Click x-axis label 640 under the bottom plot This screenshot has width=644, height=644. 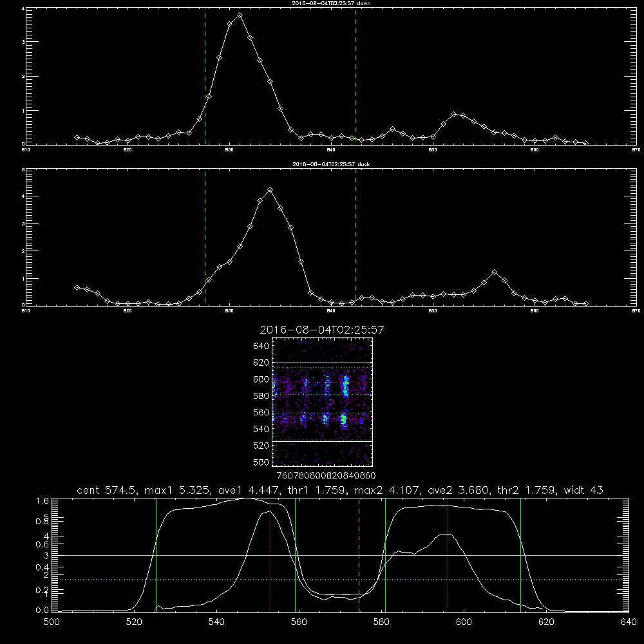(x=629, y=622)
